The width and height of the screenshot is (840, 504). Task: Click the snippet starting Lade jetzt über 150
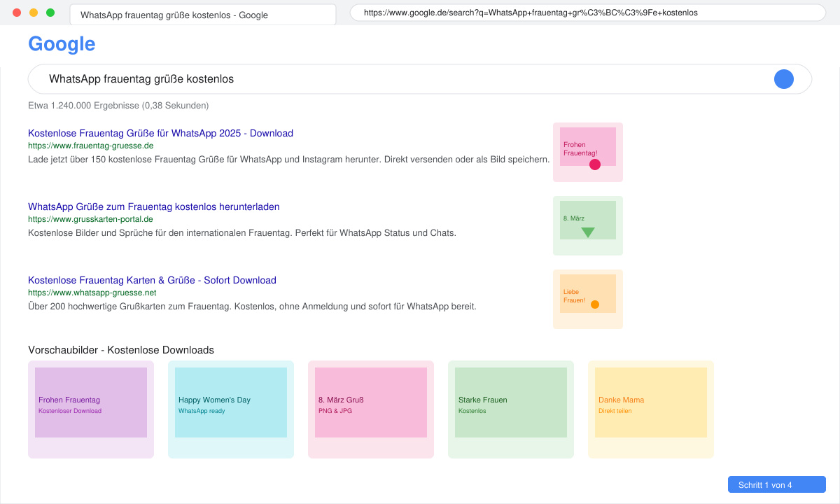tap(288, 160)
